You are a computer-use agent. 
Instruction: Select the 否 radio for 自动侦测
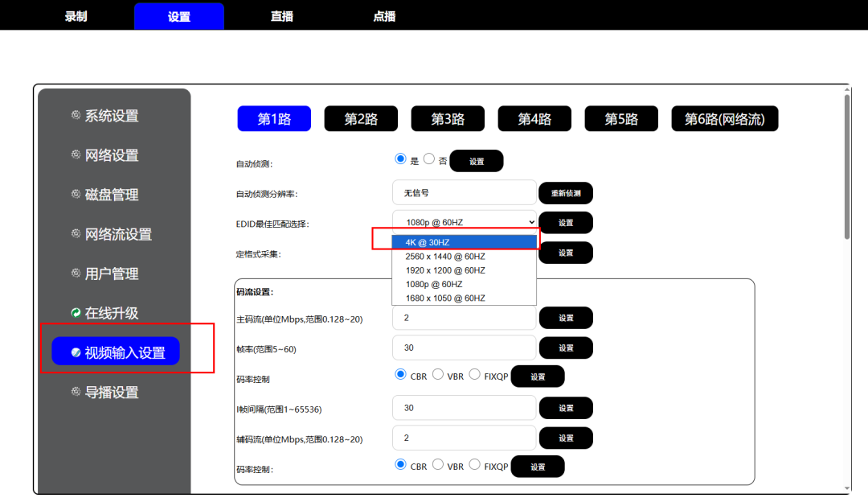(428, 158)
